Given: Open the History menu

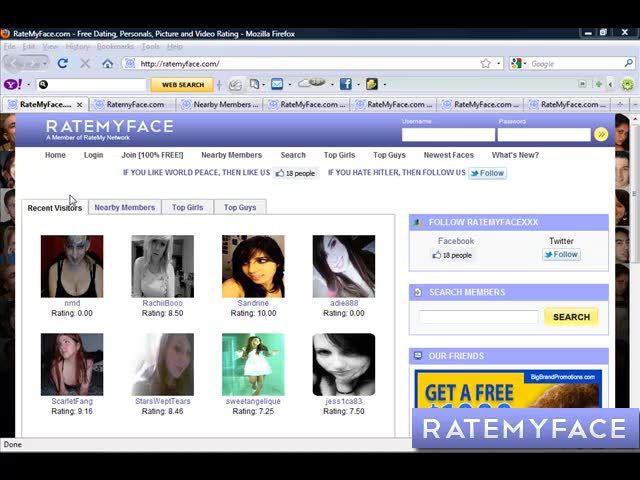Looking at the screenshot, I should pos(77,47).
